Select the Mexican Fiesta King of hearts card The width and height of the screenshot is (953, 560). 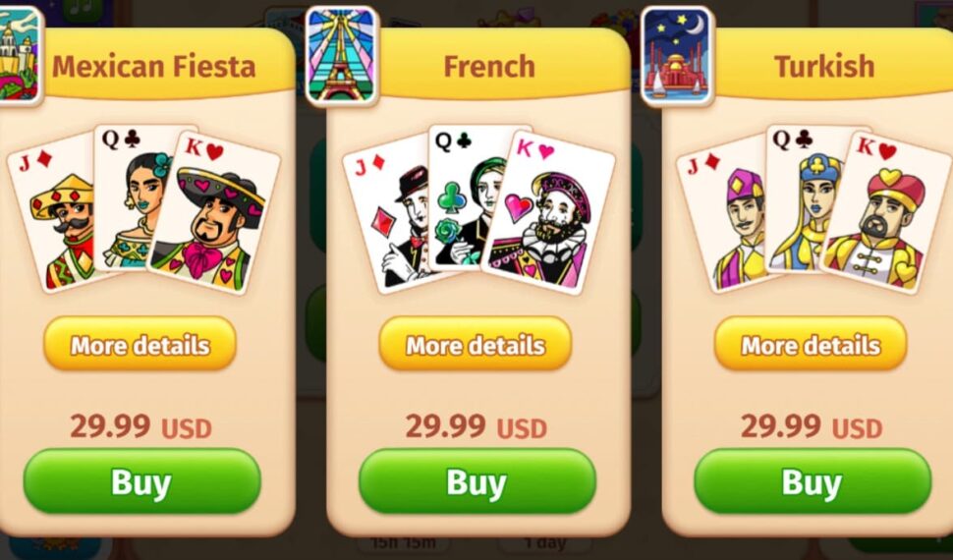point(216,213)
